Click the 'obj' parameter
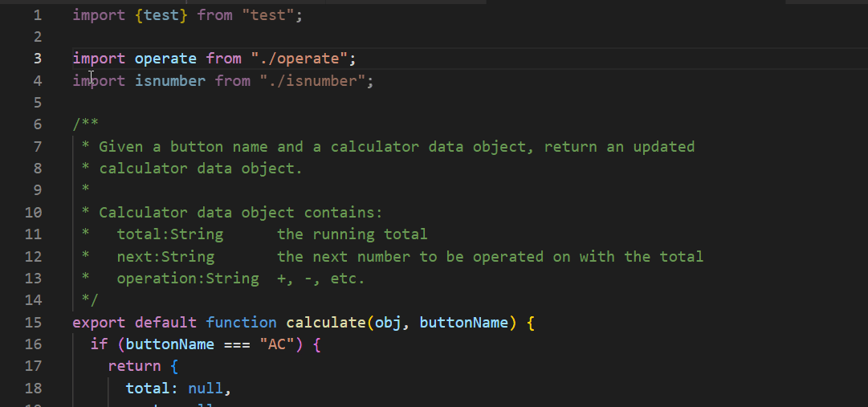The height and width of the screenshot is (407, 868). pos(388,322)
